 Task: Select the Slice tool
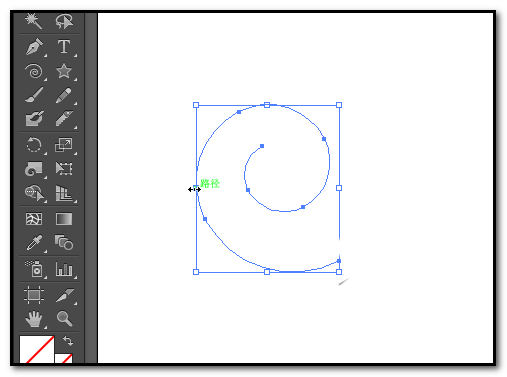tap(64, 295)
